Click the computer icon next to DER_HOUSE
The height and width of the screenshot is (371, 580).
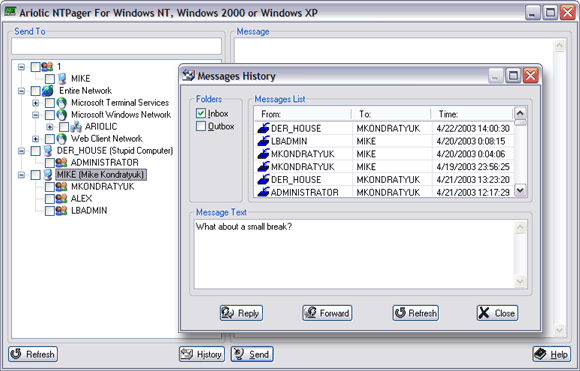pyautogui.click(x=47, y=151)
